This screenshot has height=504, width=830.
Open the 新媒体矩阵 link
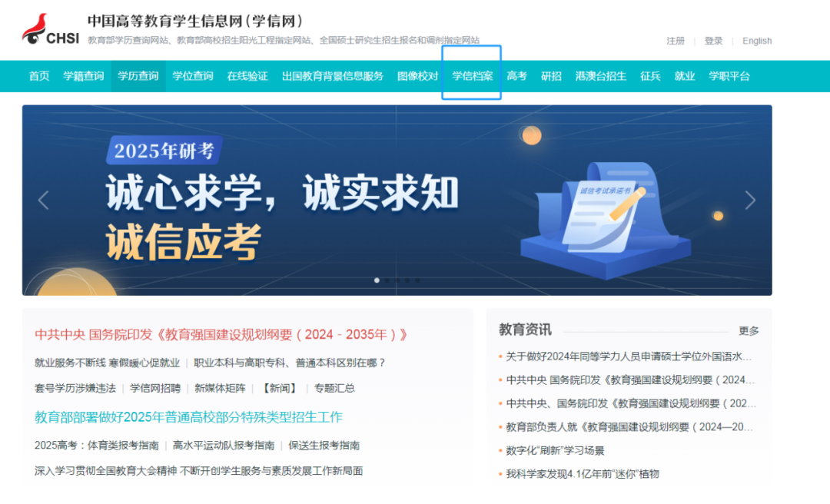(x=221, y=388)
